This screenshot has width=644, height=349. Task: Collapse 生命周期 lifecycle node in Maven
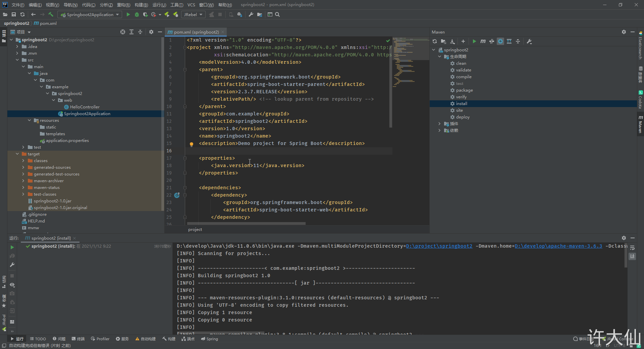click(x=439, y=57)
